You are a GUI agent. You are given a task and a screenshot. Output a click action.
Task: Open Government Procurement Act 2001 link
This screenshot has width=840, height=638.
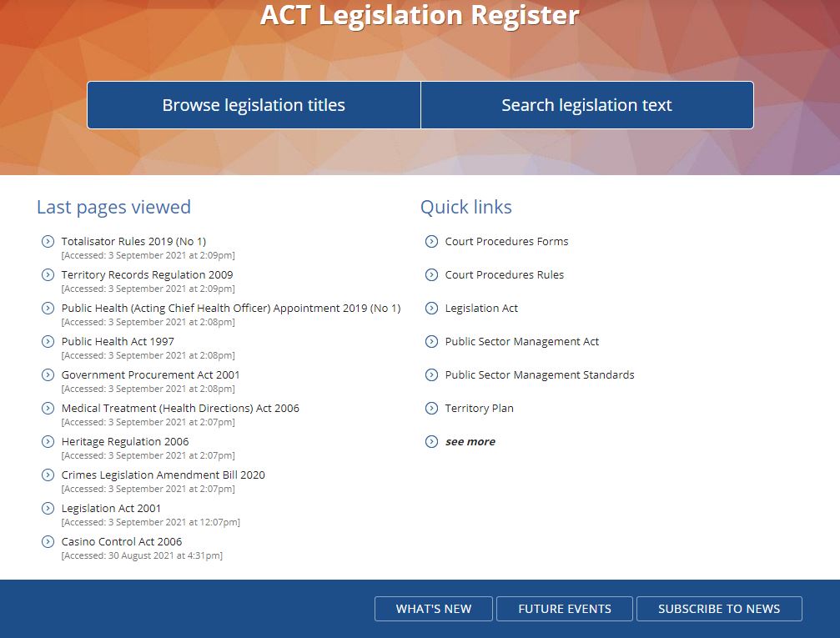150,375
